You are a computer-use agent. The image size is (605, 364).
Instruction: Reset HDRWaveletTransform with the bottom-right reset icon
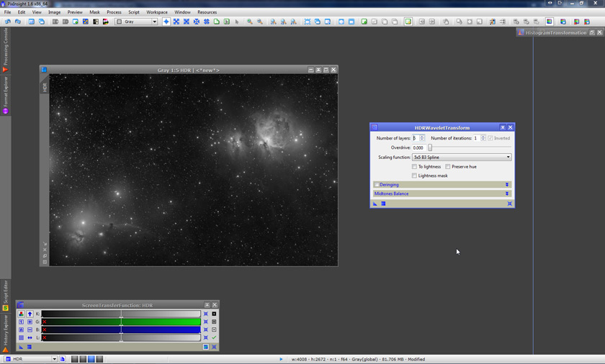pos(509,204)
